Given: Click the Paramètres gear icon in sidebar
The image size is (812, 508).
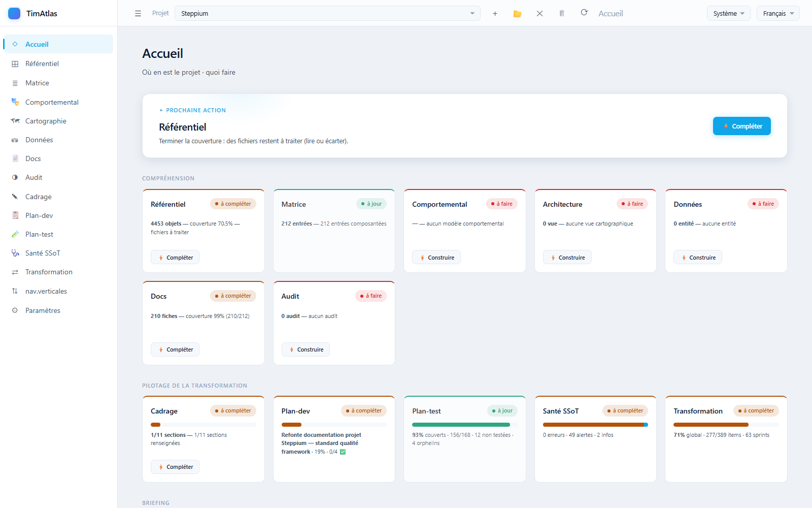Looking at the screenshot, I should pyautogui.click(x=15, y=310).
